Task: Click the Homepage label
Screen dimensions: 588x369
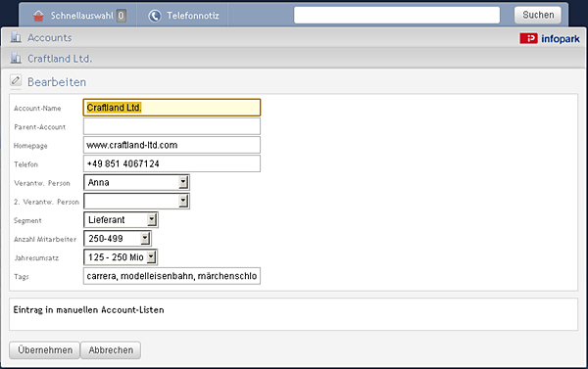Action: [30, 146]
